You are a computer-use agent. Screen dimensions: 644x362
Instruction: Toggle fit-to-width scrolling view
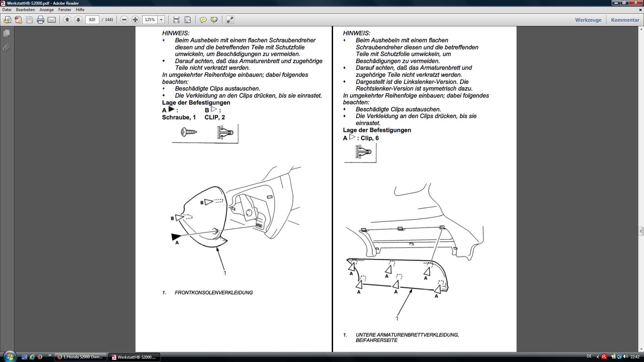176,20
